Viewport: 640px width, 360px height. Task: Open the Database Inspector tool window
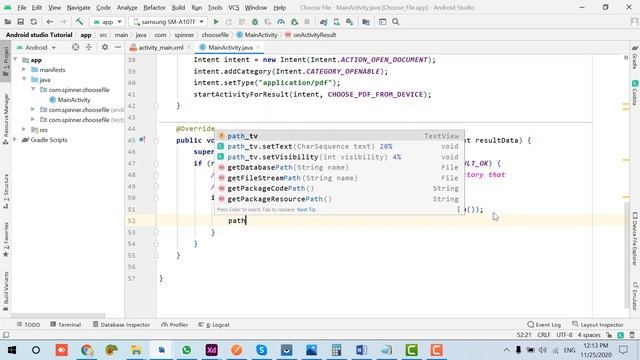tap(122, 324)
